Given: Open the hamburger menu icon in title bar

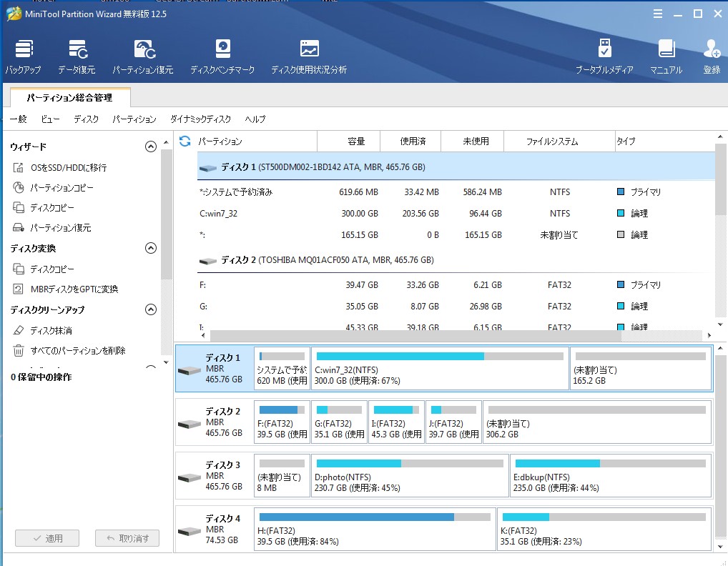Looking at the screenshot, I should pos(657,14).
